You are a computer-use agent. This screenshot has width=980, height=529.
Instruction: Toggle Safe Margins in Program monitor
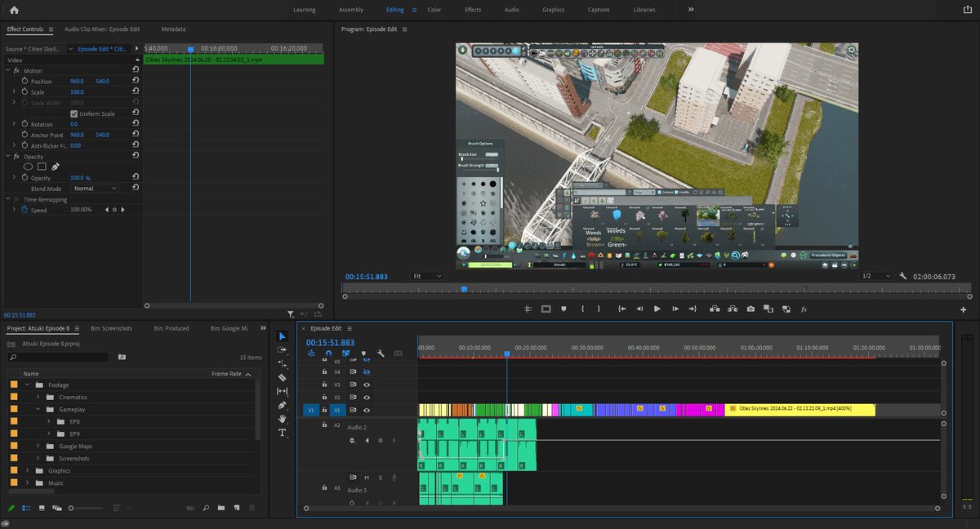point(546,309)
